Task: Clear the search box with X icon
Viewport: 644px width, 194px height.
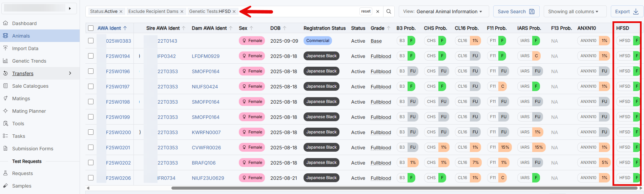Action: point(378,12)
